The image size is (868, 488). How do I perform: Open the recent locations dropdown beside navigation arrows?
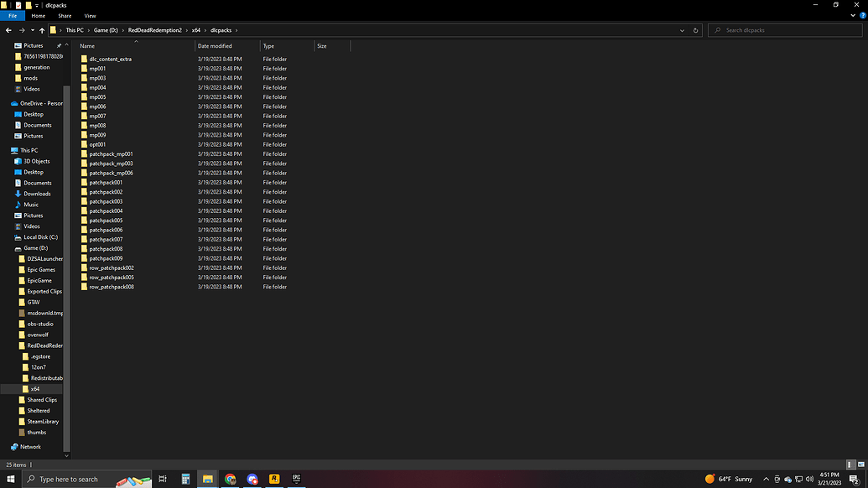[33, 30]
